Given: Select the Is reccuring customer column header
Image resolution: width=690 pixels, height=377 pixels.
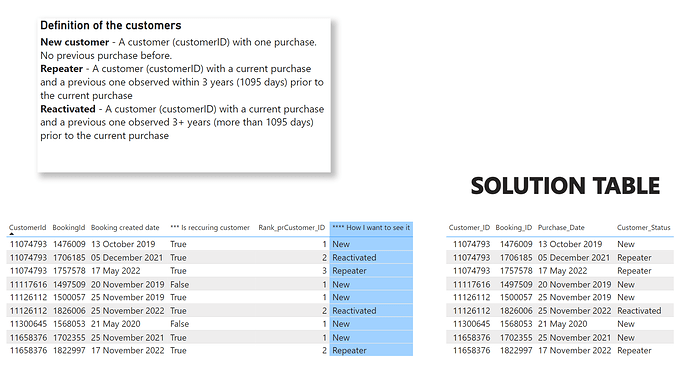Looking at the screenshot, I should pos(210,227).
